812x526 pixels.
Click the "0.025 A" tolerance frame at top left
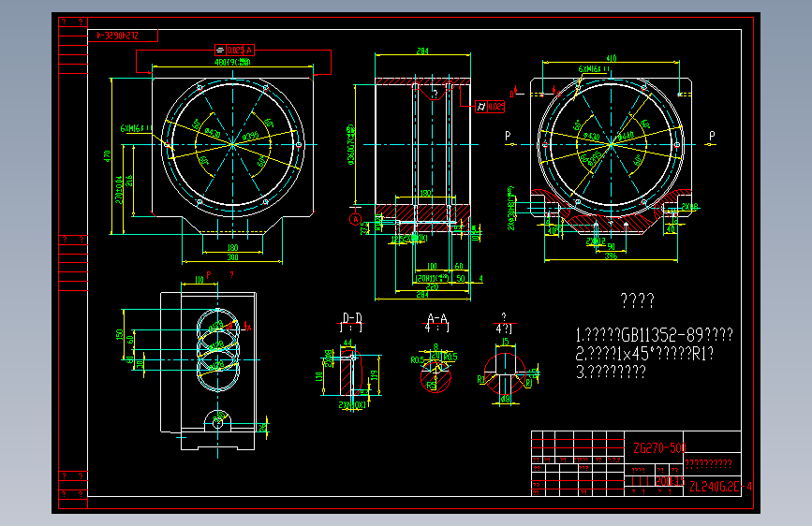234,51
